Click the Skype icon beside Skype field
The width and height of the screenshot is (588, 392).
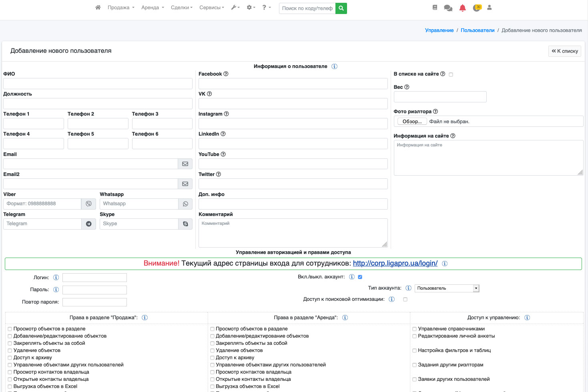pos(185,224)
